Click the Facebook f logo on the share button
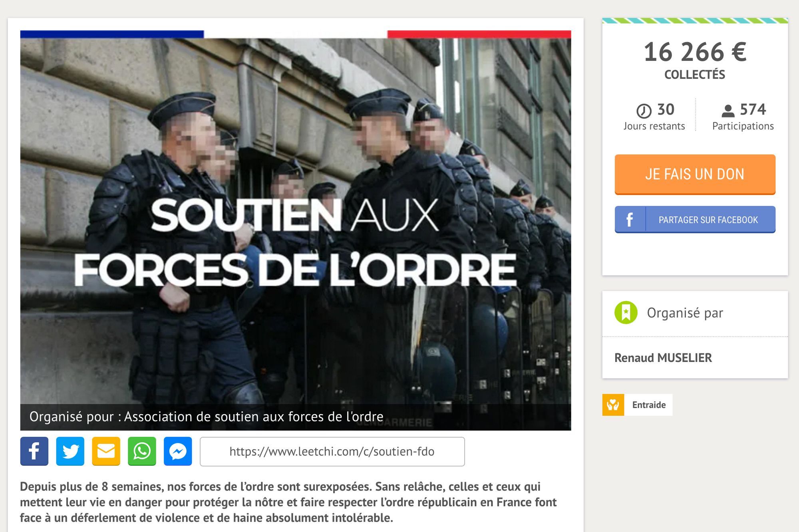The width and height of the screenshot is (799, 532). tap(630, 220)
